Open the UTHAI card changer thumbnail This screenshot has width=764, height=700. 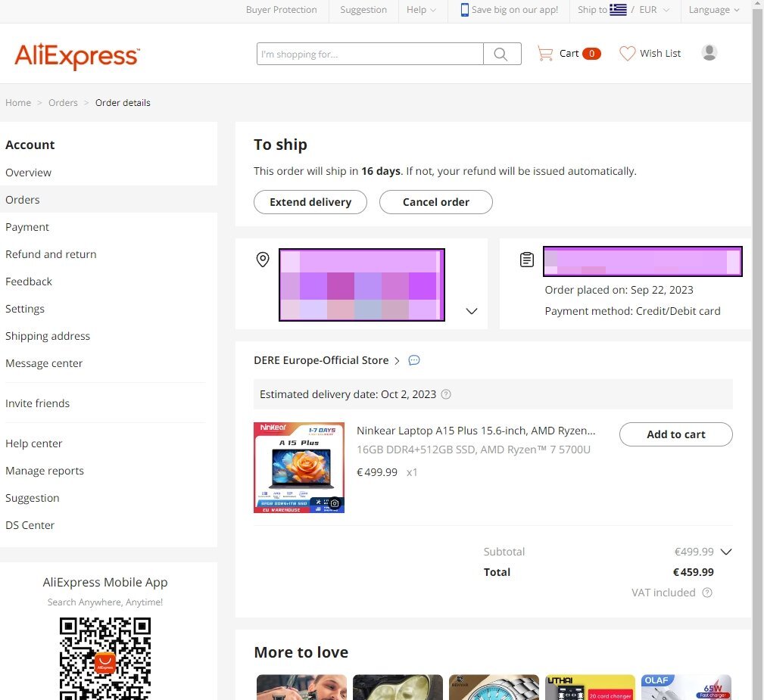pyautogui.click(x=590, y=687)
